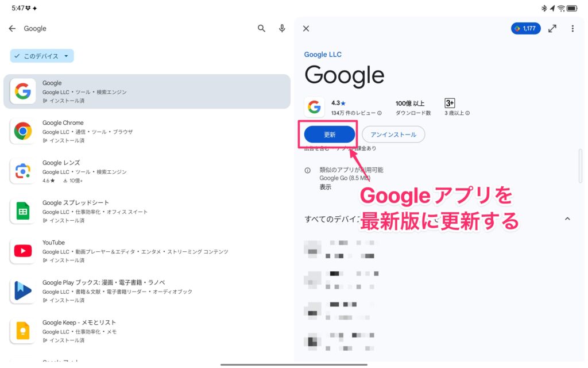Select the Google Play ブックス result title
The width and height of the screenshot is (588, 368).
tap(103, 282)
